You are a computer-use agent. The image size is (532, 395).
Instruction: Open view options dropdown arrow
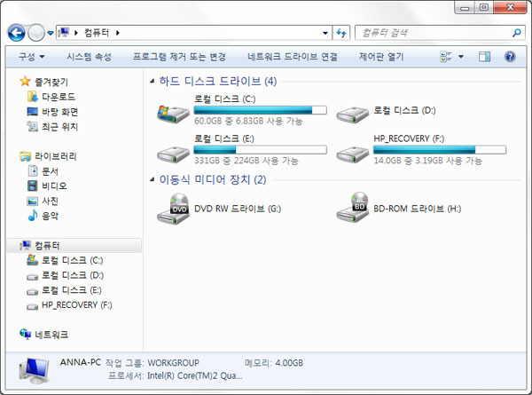(x=461, y=57)
